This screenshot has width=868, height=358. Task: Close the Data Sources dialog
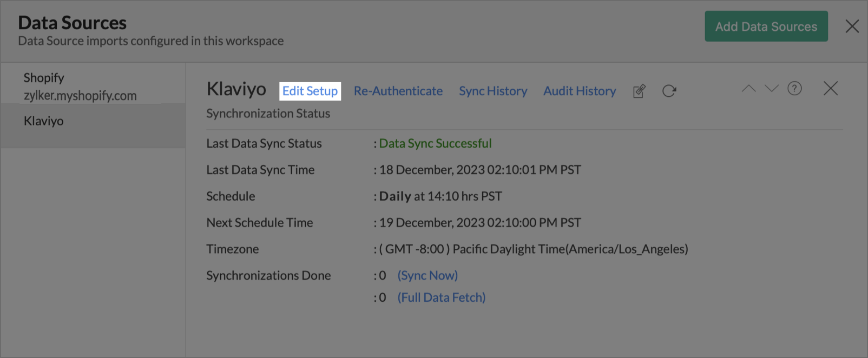tap(852, 26)
